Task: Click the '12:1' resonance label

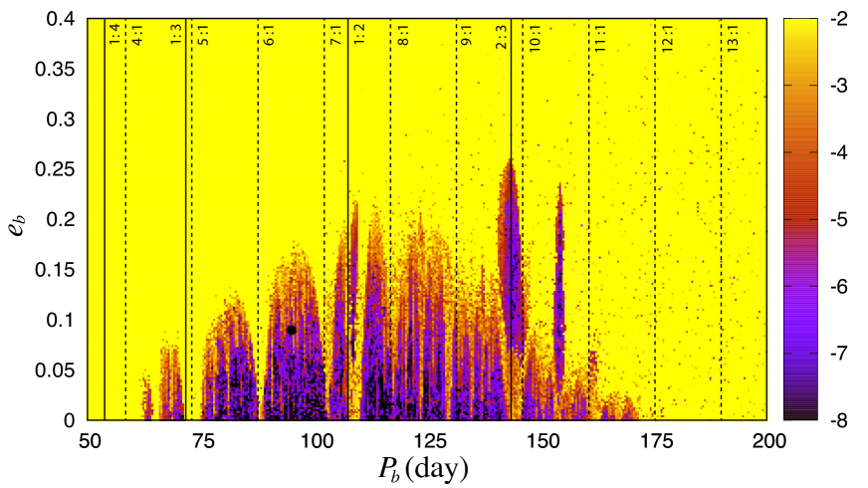Action: 667,38
